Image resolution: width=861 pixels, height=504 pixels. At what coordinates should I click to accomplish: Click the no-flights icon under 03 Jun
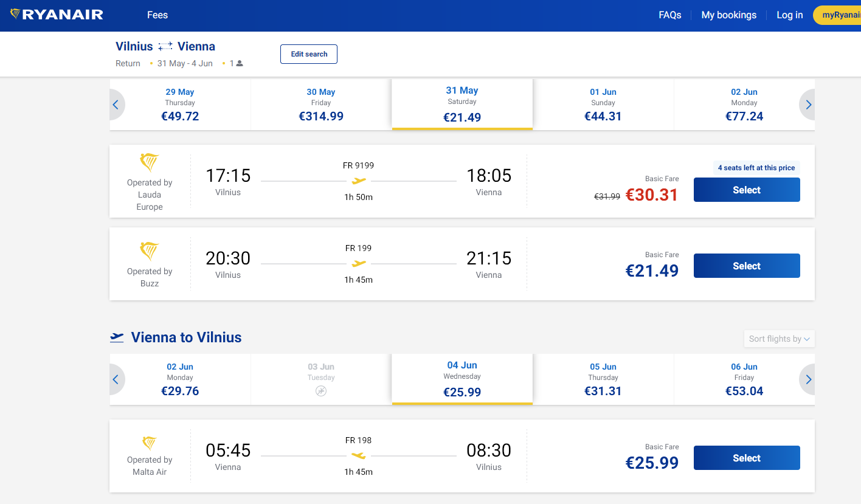coord(321,391)
